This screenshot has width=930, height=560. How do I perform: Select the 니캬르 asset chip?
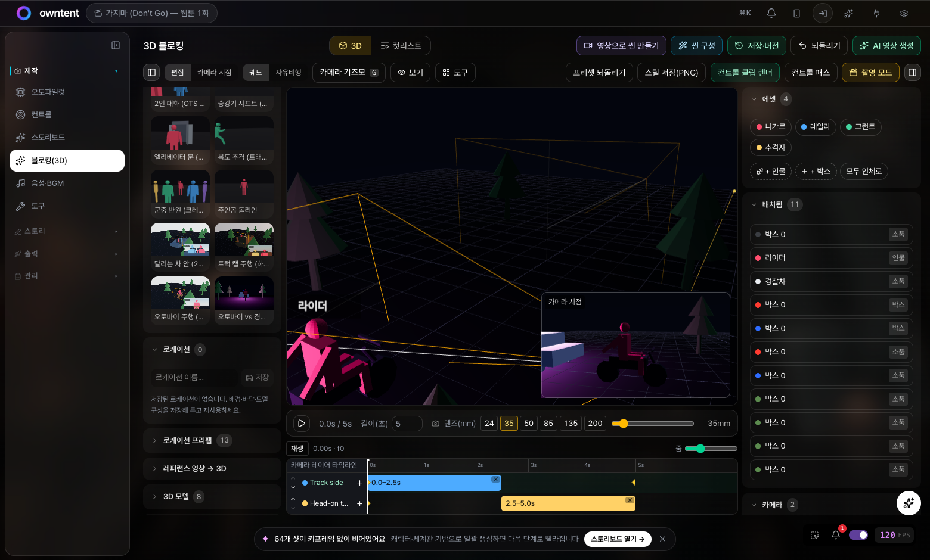771,126
